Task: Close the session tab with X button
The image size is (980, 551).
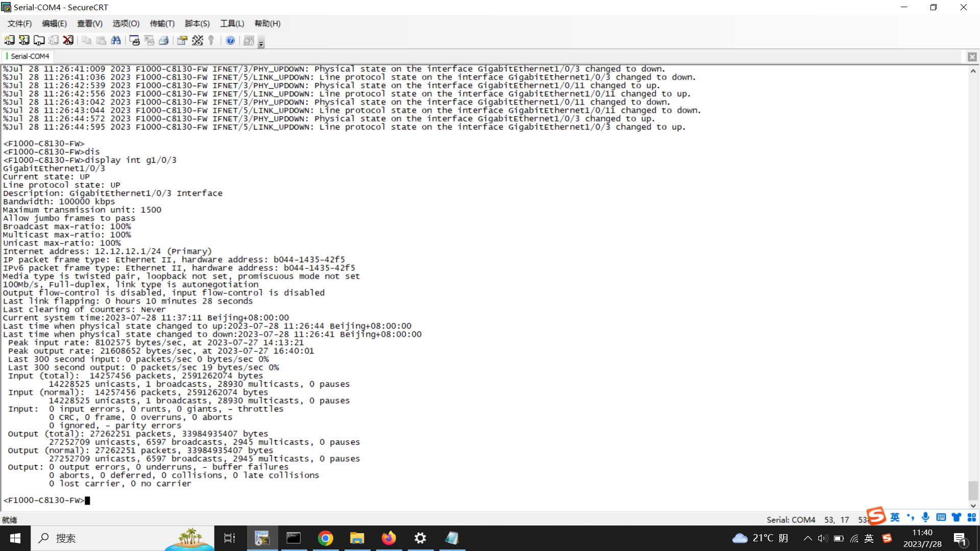Action: (972, 57)
